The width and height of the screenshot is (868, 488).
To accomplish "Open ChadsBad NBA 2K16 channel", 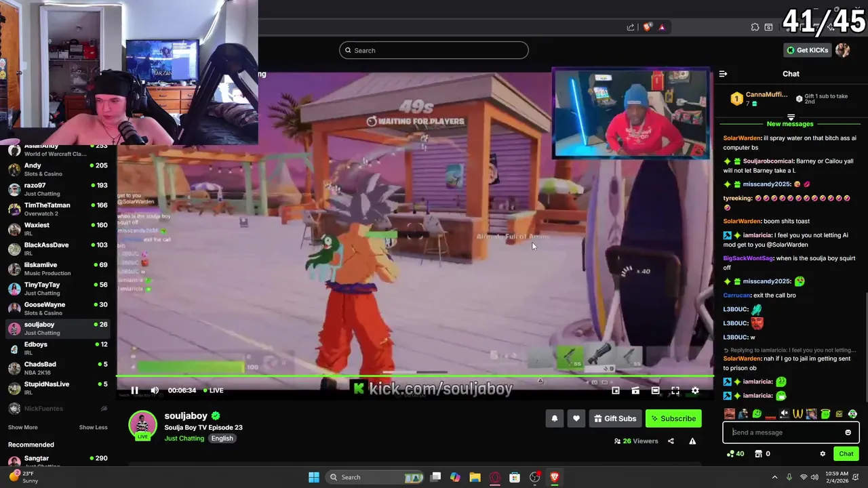I will point(58,368).
